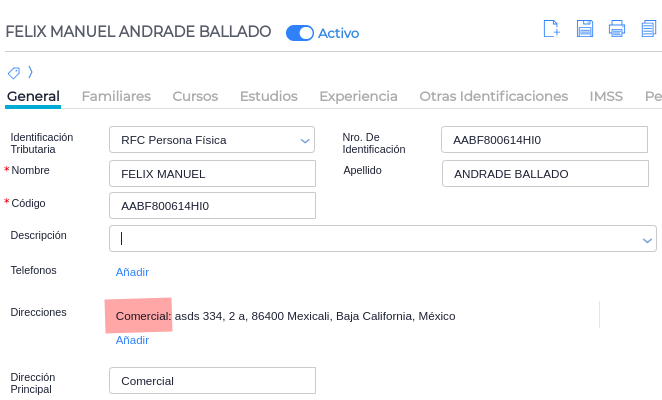Image resolution: width=662 pixels, height=400 pixels.
Task: Save the record with the floppy disk icon
Action: point(585,29)
